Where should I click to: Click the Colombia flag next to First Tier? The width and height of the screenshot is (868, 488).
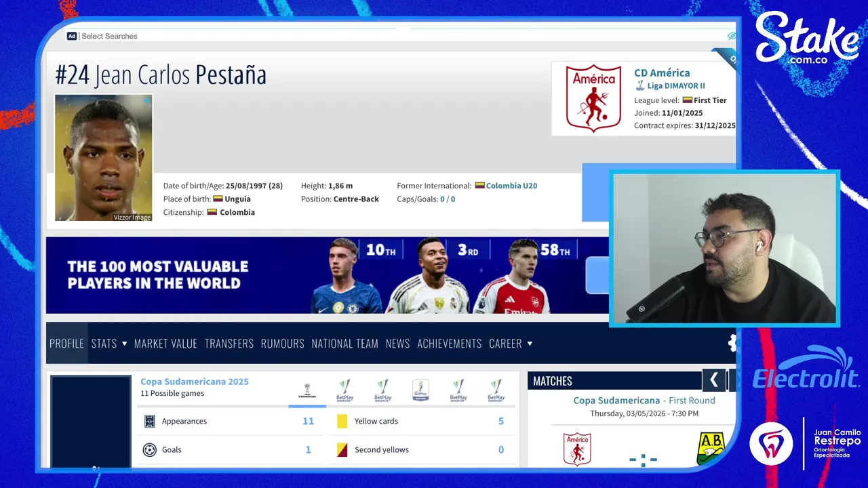(687, 100)
